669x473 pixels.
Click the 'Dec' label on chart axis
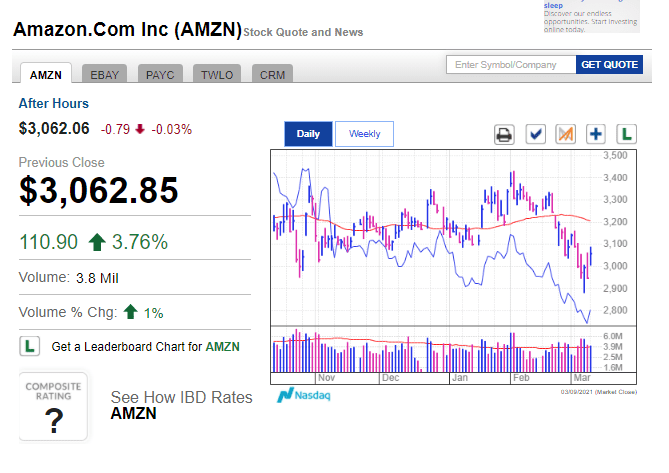pyautogui.click(x=390, y=378)
